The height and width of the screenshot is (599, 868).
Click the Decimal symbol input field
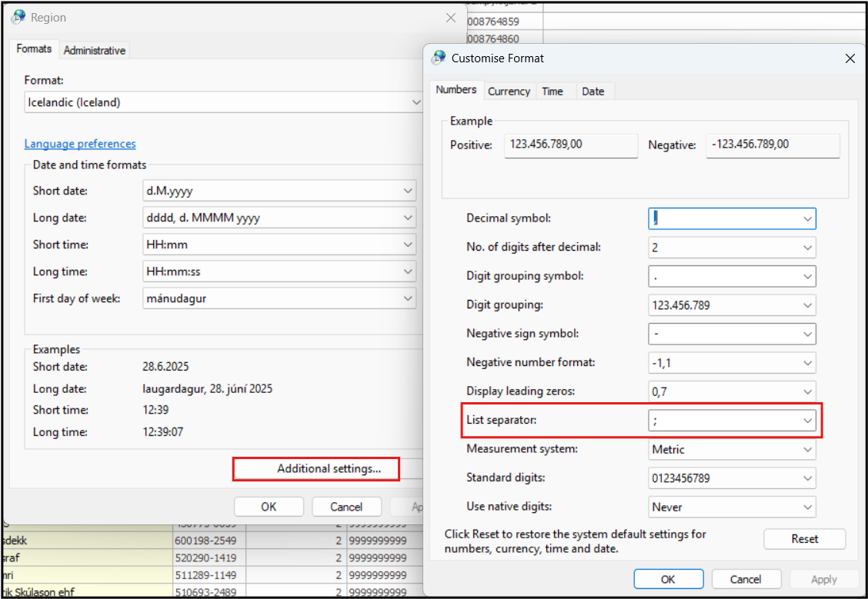[723, 218]
